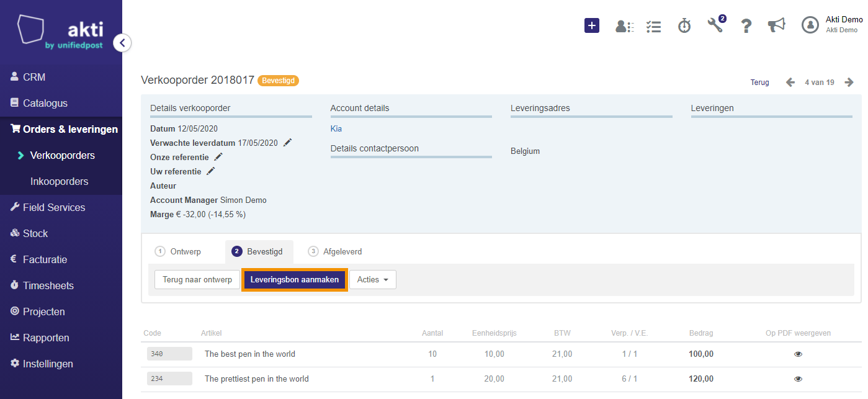Click the Bevestigd status badge
Image resolution: width=868 pixels, height=399 pixels.
pos(278,81)
